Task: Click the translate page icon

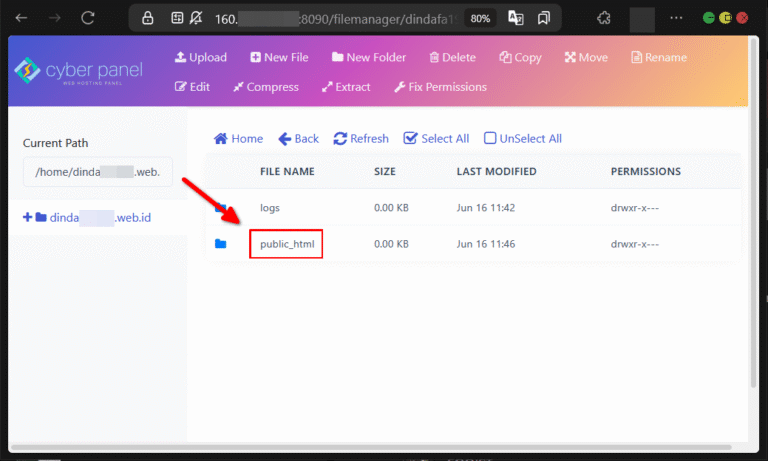Action: 516,19
